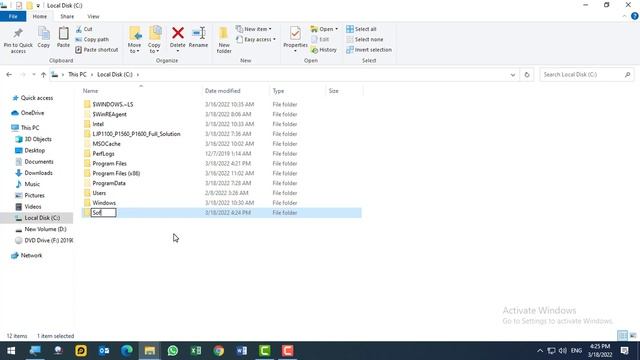The height and width of the screenshot is (360, 640).
Task: Click This PC in the address bar
Action: tap(77, 75)
